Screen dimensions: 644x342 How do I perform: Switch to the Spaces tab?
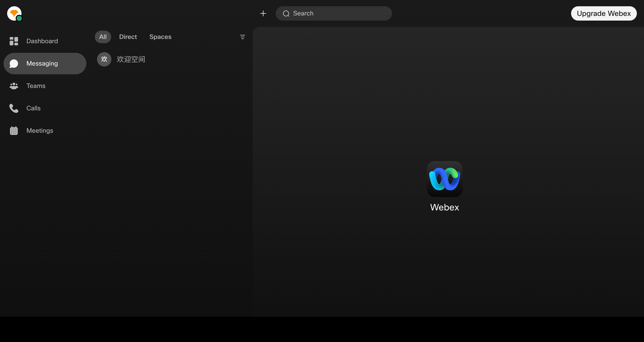(160, 37)
